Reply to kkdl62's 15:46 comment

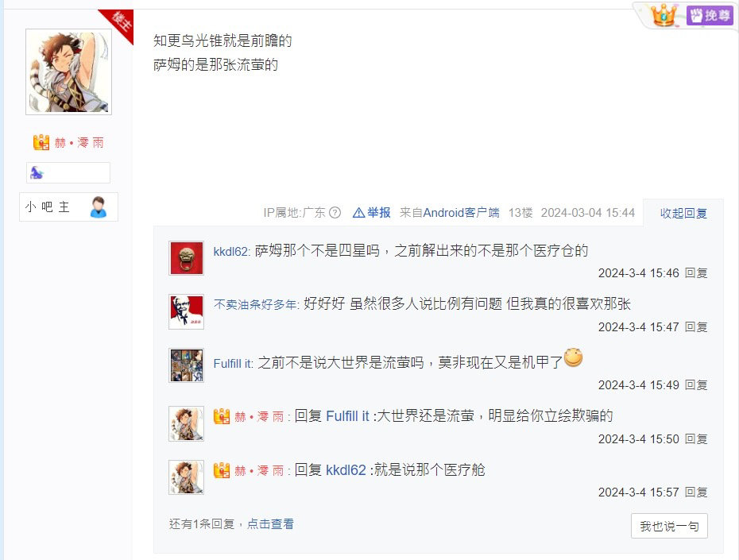coord(696,273)
